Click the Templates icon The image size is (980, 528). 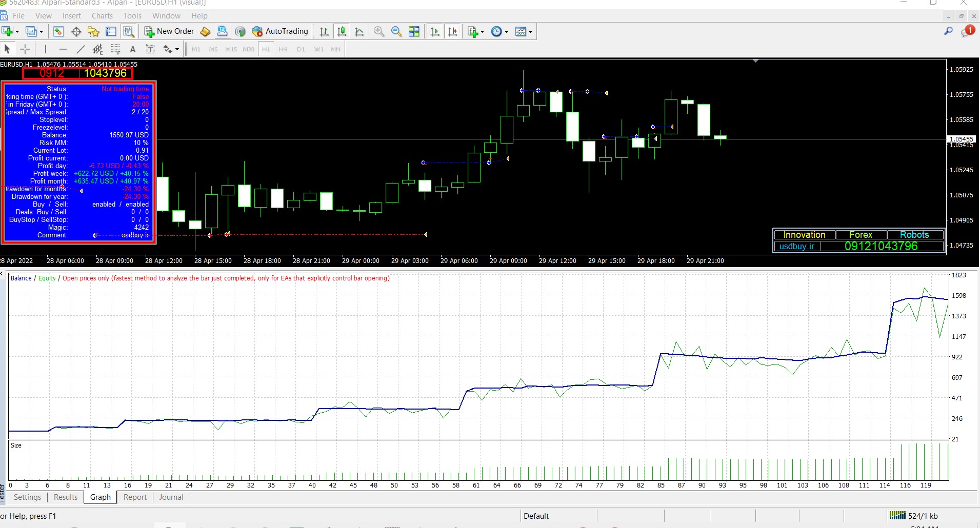coord(521,32)
